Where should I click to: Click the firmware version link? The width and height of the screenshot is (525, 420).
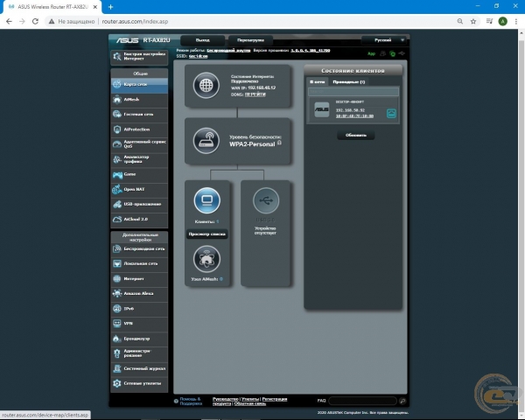coord(311,51)
